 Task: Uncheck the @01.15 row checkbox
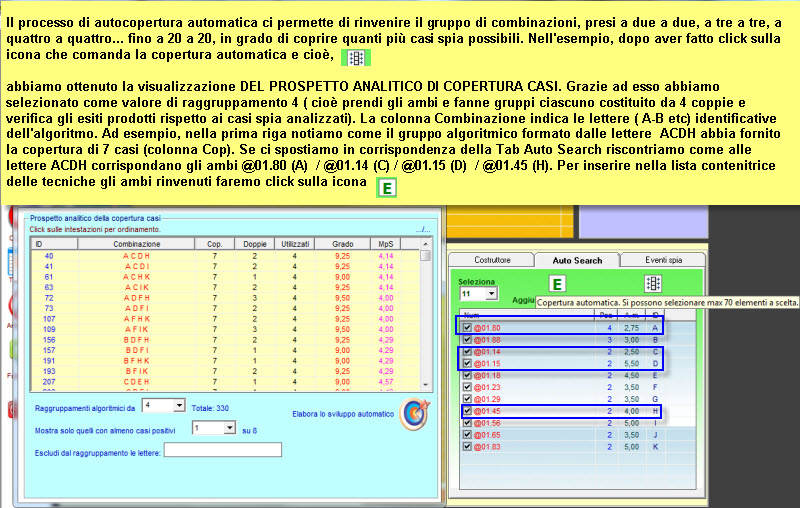(x=467, y=364)
